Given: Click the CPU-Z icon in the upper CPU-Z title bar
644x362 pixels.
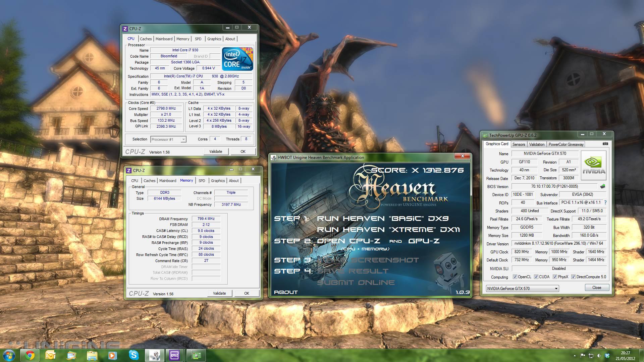Looking at the screenshot, I should click(125, 29).
